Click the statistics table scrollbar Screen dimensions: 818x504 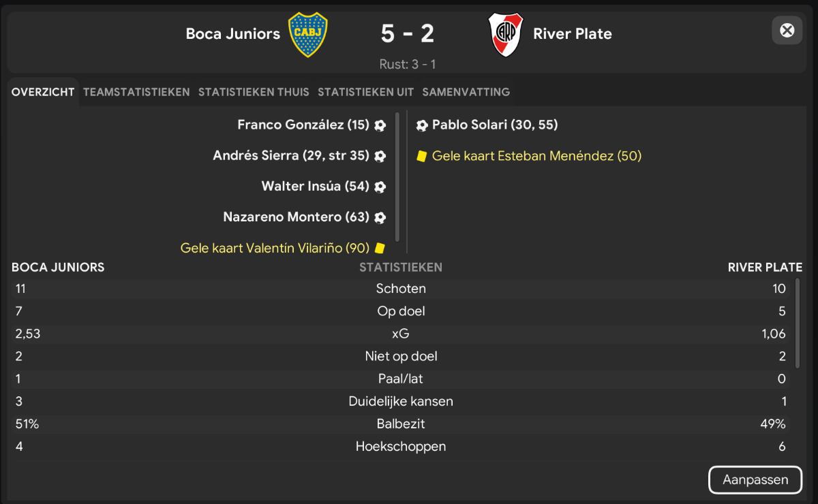[x=798, y=324]
